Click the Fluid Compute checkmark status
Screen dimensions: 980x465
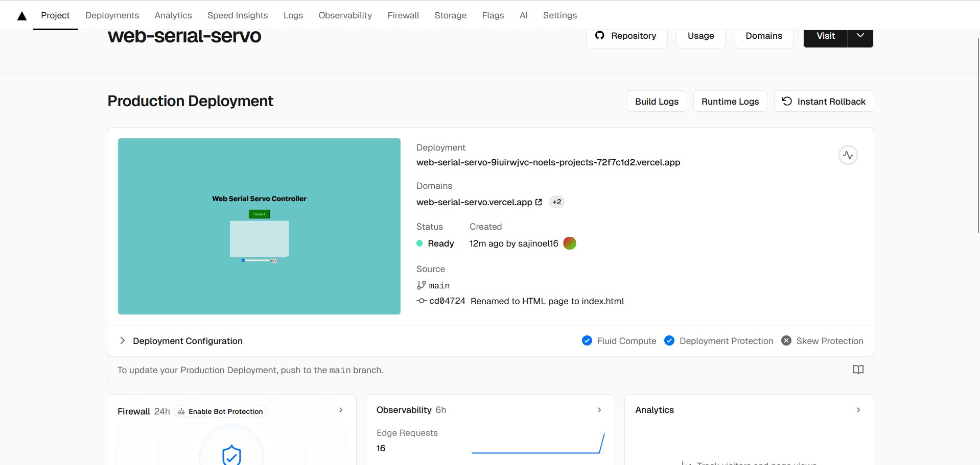coord(587,341)
